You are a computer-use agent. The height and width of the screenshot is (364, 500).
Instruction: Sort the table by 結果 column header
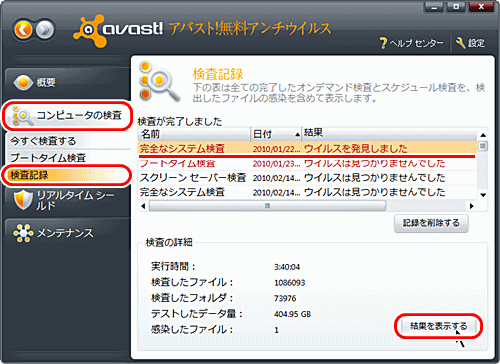389,134
